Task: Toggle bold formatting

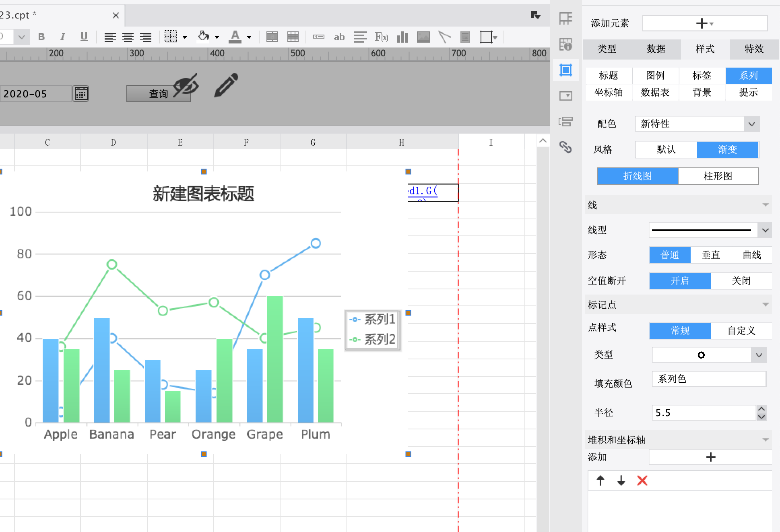Action: tap(41, 37)
